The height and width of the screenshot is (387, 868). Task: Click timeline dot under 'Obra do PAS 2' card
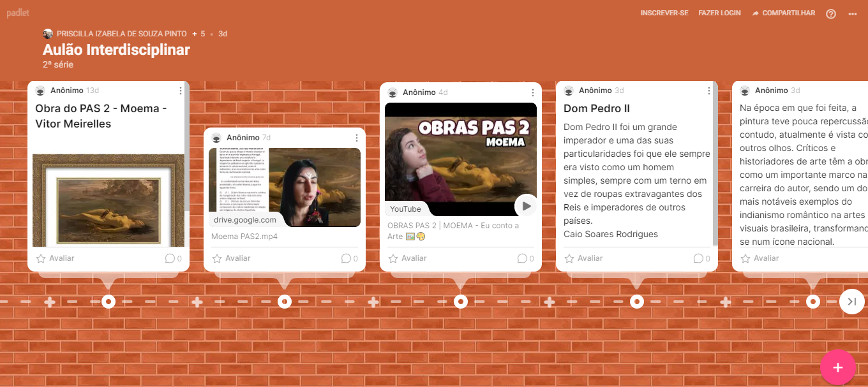[108, 301]
